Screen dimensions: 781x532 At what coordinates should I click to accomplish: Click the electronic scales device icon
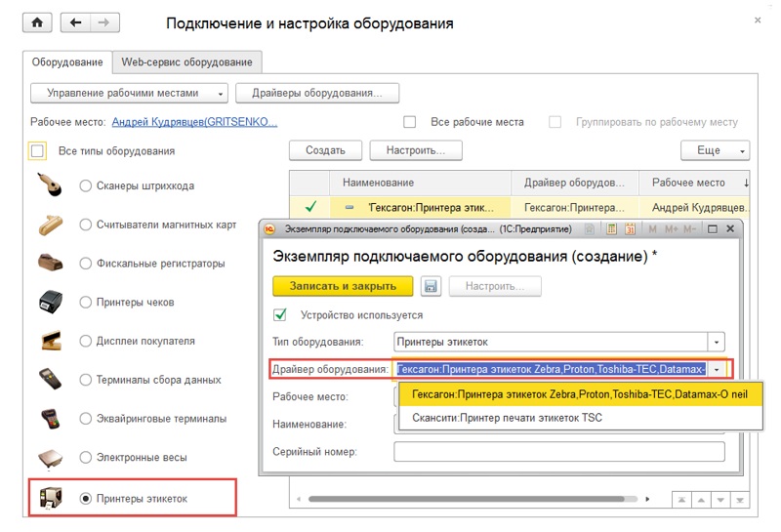[51, 457]
